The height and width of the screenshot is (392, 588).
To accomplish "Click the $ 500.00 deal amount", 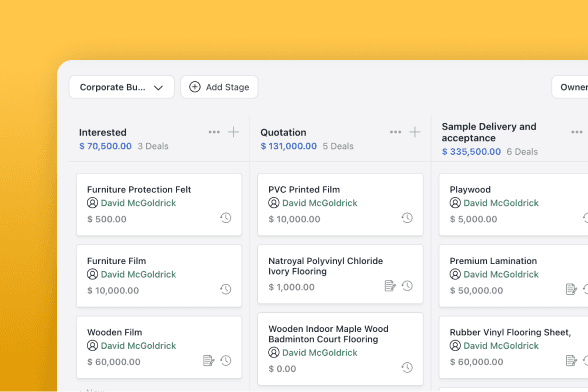I will pyautogui.click(x=107, y=219).
